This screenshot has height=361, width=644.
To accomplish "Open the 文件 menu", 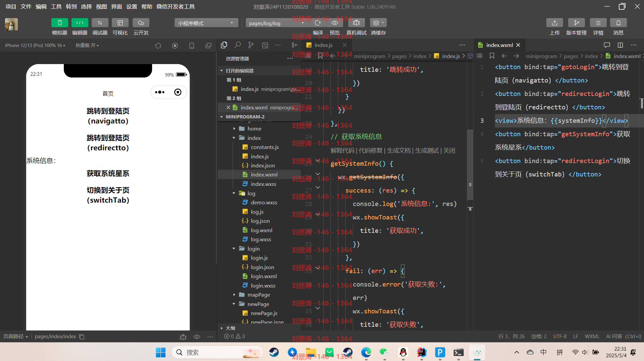I will tap(26, 6).
